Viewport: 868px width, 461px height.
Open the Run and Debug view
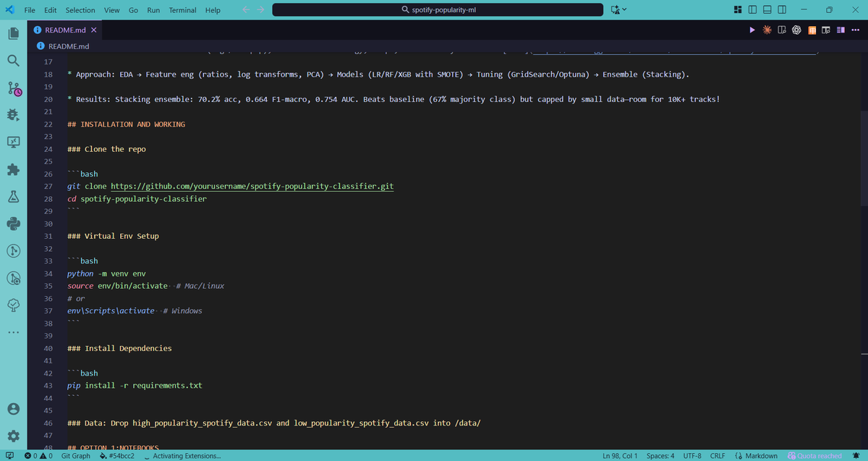click(13, 115)
